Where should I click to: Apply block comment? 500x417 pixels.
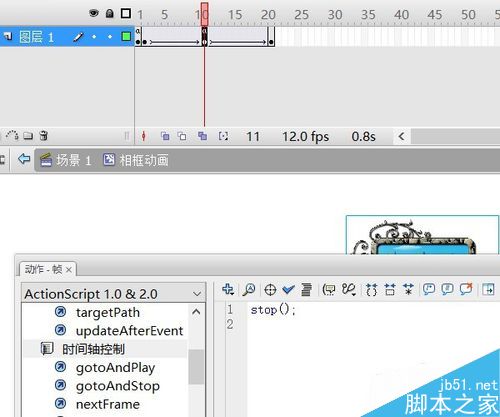pyautogui.click(x=429, y=289)
